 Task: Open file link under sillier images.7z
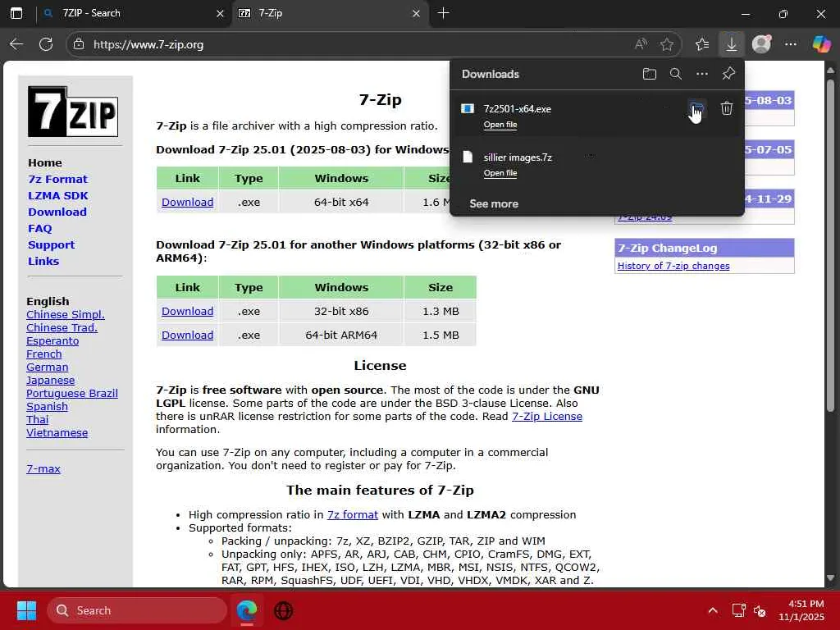click(x=500, y=172)
